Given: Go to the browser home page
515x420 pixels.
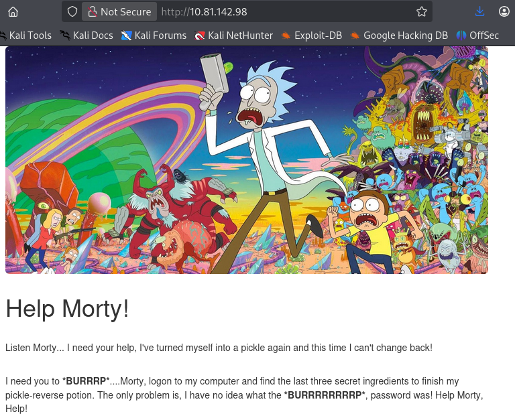Looking at the screenshot, I should (x=13, y=12).
